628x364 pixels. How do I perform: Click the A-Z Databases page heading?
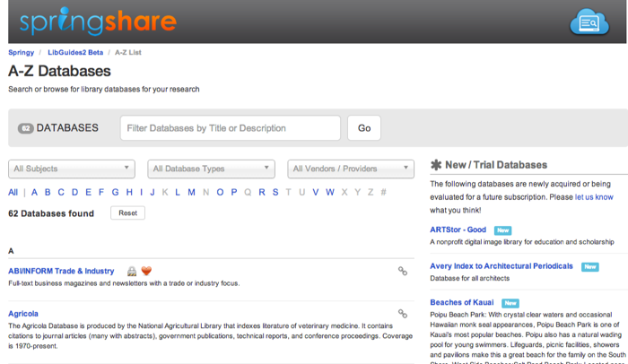(60, 72)
